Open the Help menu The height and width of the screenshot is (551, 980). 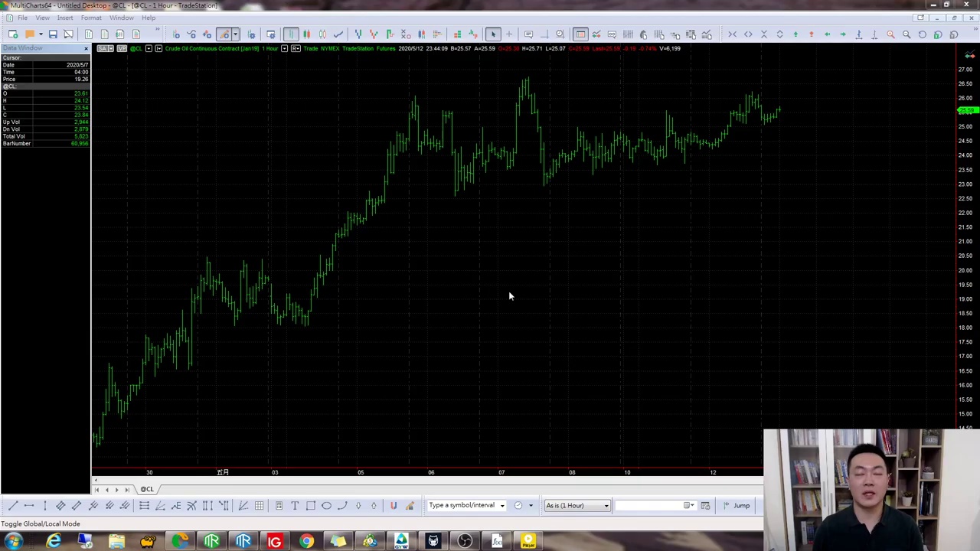point(149,18)
